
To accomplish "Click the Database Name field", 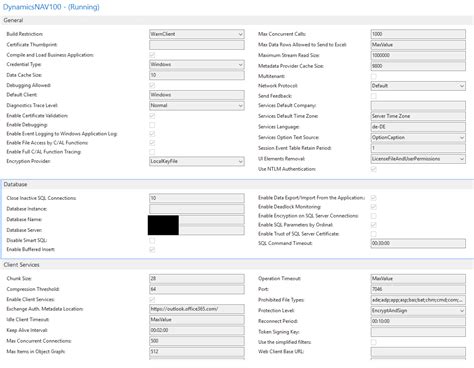I will 197,219.
